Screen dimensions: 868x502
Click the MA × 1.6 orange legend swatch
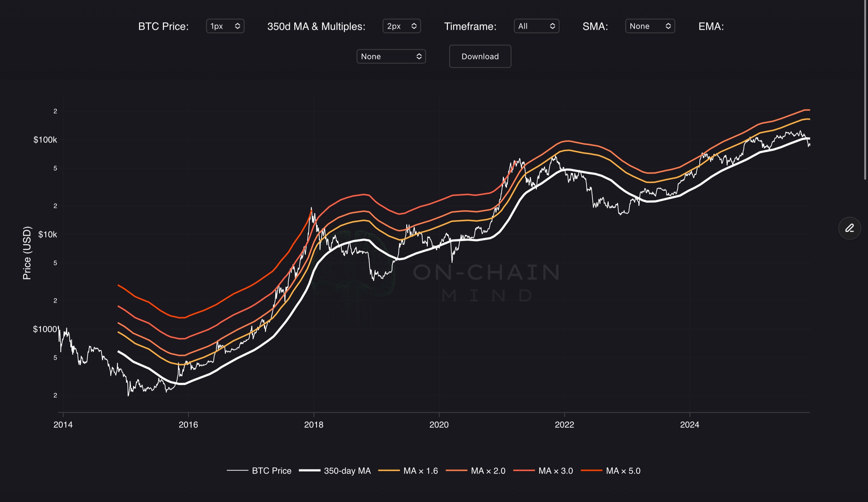(x=389, y=470)
